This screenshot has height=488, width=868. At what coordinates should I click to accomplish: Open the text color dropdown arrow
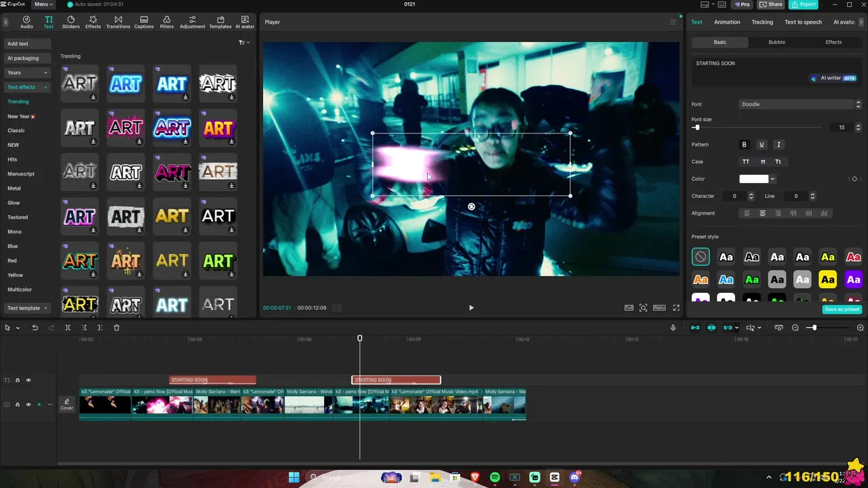772,179
